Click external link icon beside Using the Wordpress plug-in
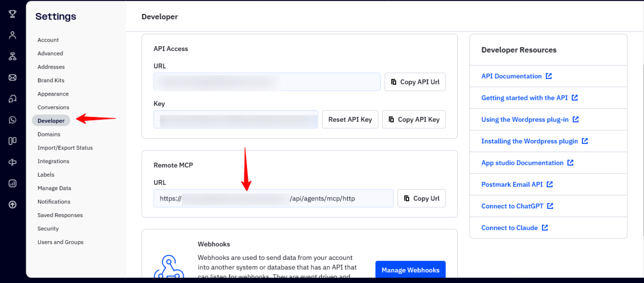This screenshot has width=644, height=283. [x=576, y=119]
